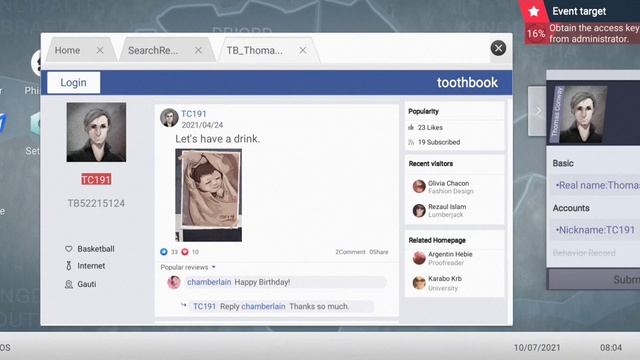Click the toothbook logo text
Viewport: 640px width, 360px height.
[467, 82]
